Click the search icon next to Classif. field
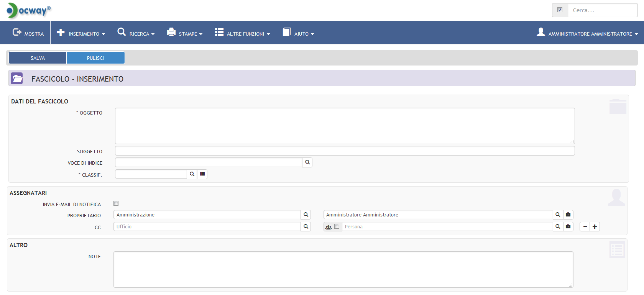 [192, 174]
